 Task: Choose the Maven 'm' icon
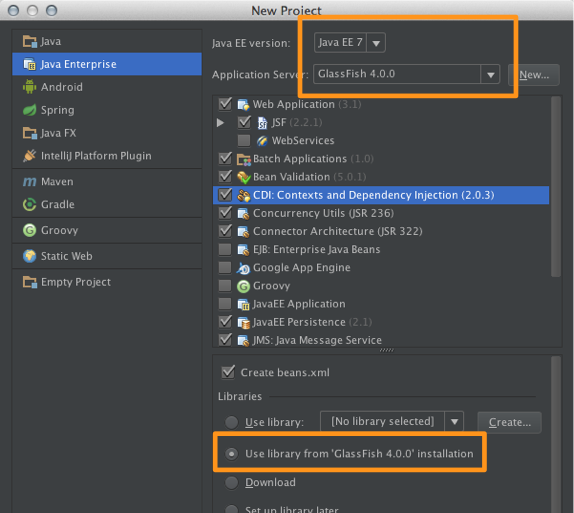click(29, 182)
